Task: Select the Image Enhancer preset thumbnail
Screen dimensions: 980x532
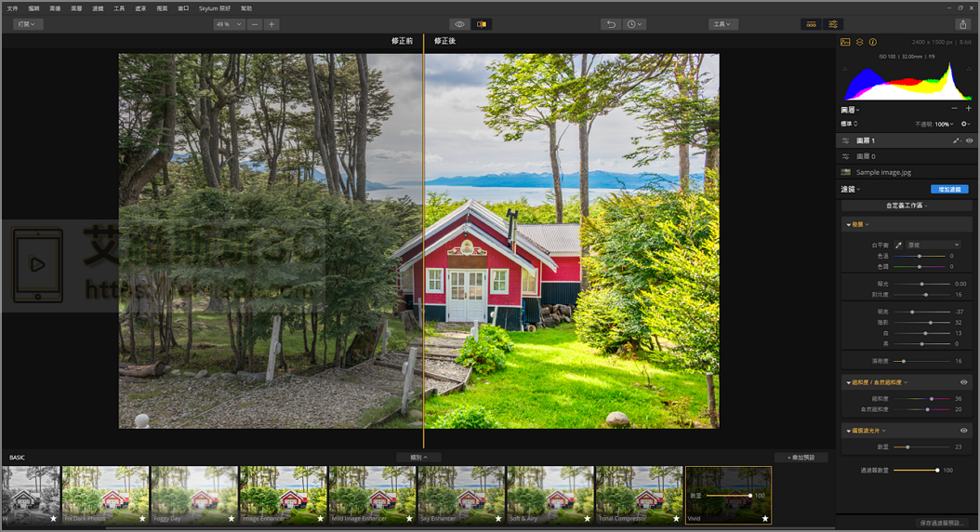Action: [x=284, y=495]
